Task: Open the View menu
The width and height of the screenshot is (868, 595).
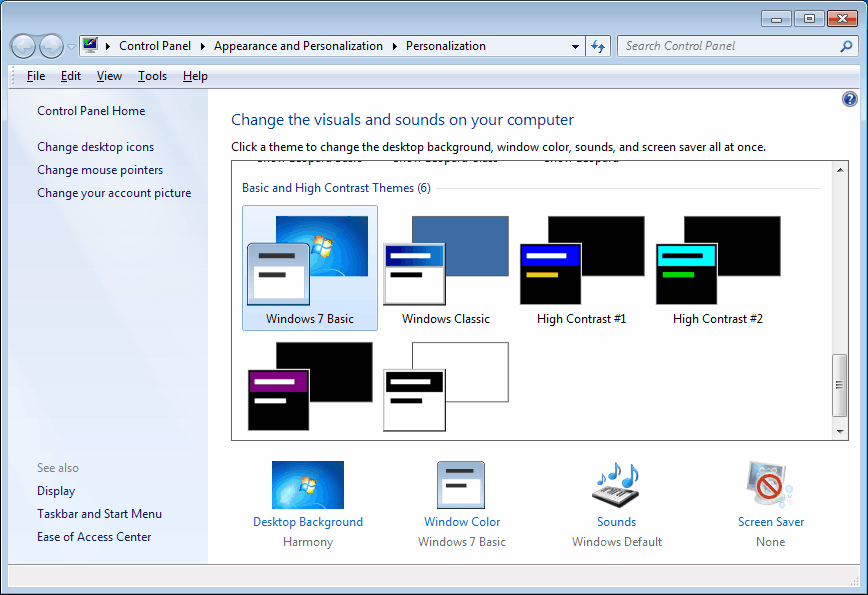Action: coord(109,76)
